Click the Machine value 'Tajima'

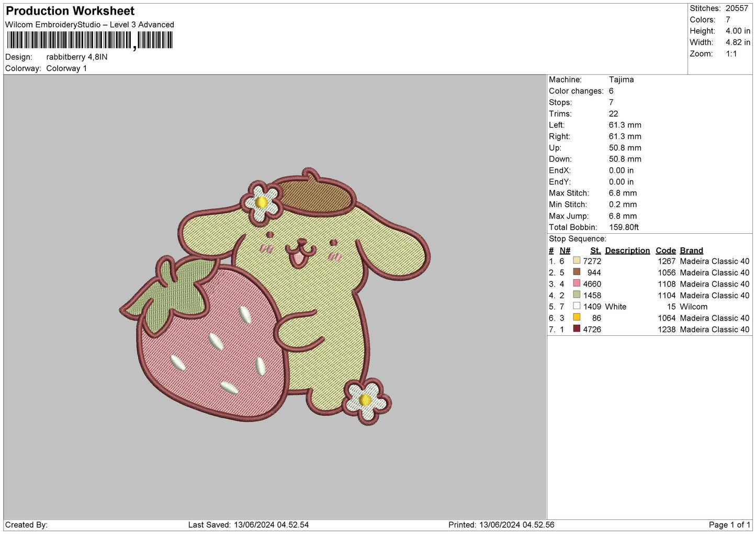(621, 79)
